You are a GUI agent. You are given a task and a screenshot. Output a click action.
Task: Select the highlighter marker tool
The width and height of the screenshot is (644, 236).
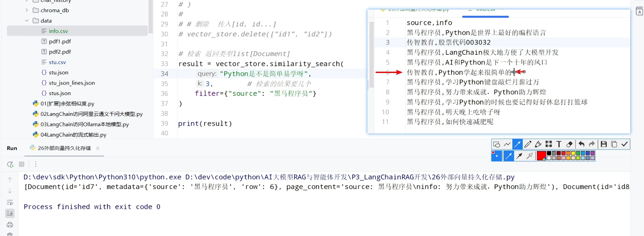tap(538, 144)
